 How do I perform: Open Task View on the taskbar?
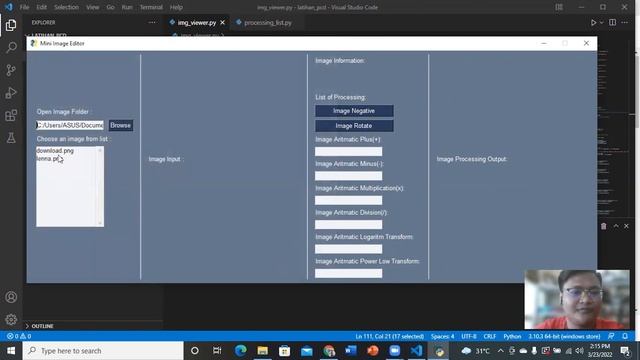217,351
